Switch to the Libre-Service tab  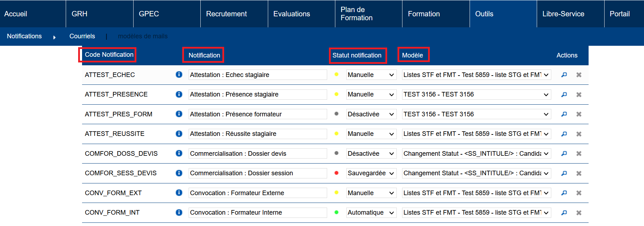click(x=563, y=14)
